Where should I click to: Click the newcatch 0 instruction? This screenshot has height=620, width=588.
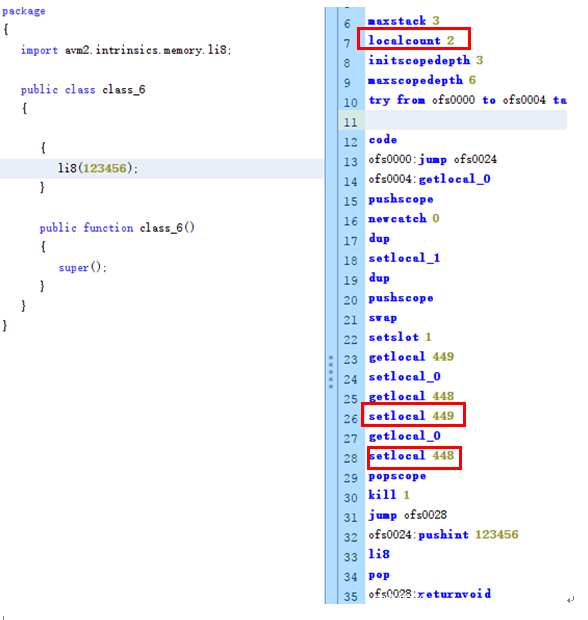(x=404, y=219)
